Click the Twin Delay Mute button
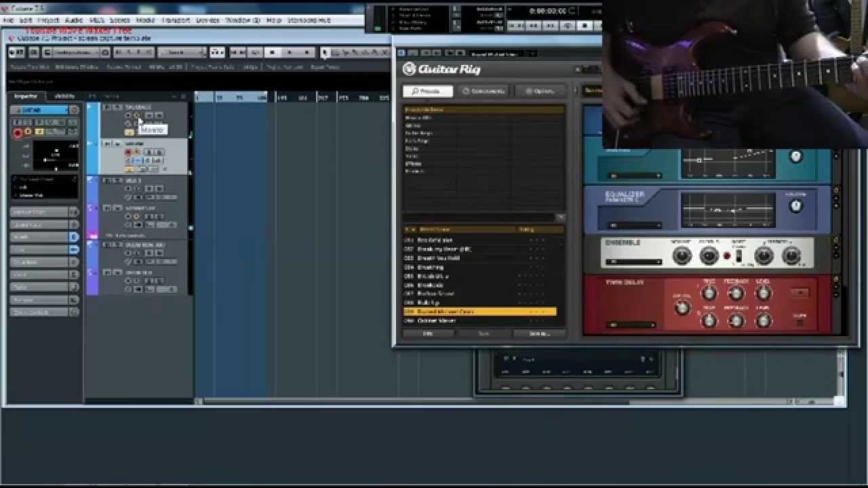This screenshot has width=868, height=488. pyautogui.click(x=800, y=321)
